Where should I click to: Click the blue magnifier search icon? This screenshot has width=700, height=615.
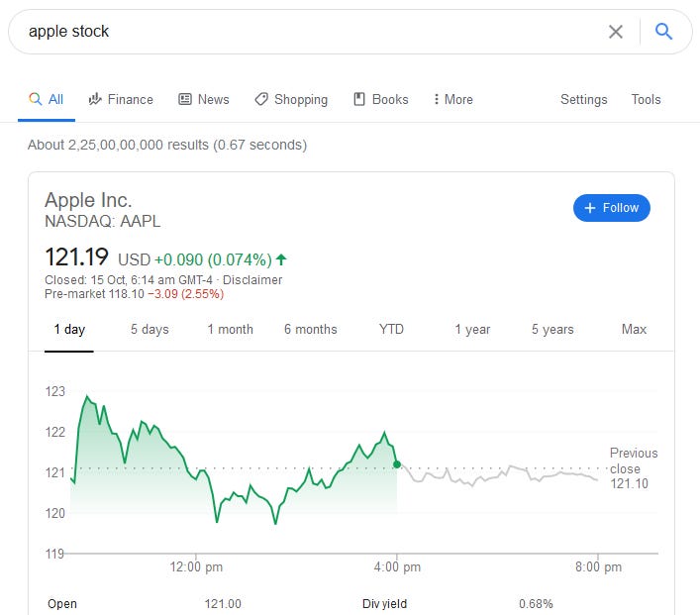663,32
